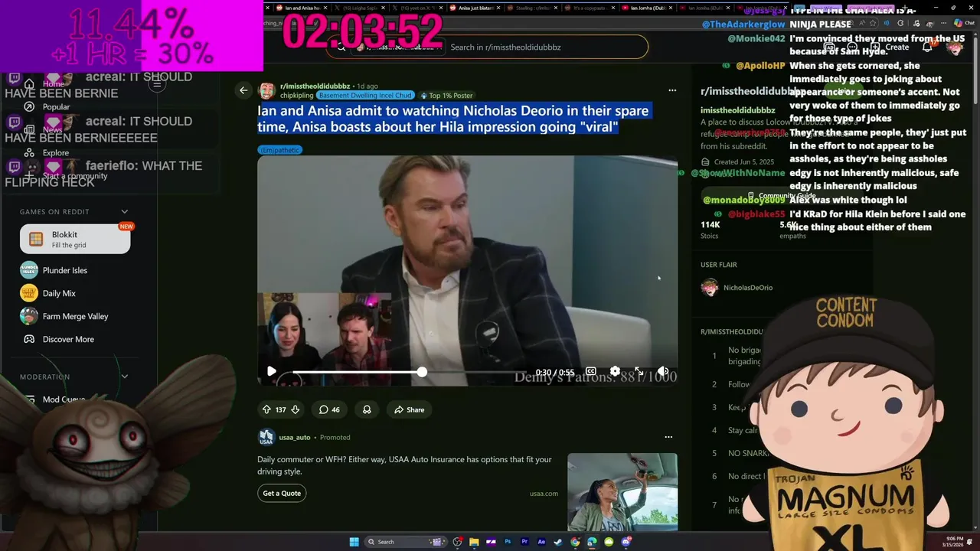This screenshot has height=551, width=980.
Task: Open the Mod Queue
Action: coord(64,399)
